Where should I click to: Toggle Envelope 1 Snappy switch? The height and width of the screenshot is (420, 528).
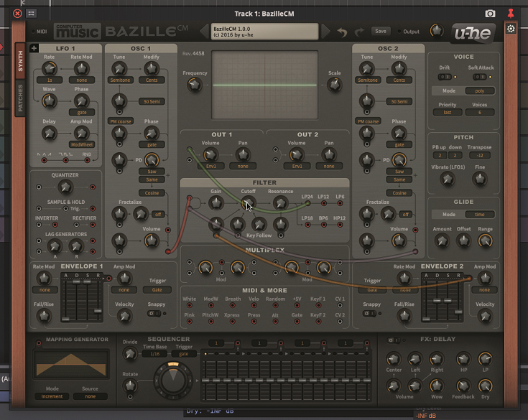click(x=154, y=313)
